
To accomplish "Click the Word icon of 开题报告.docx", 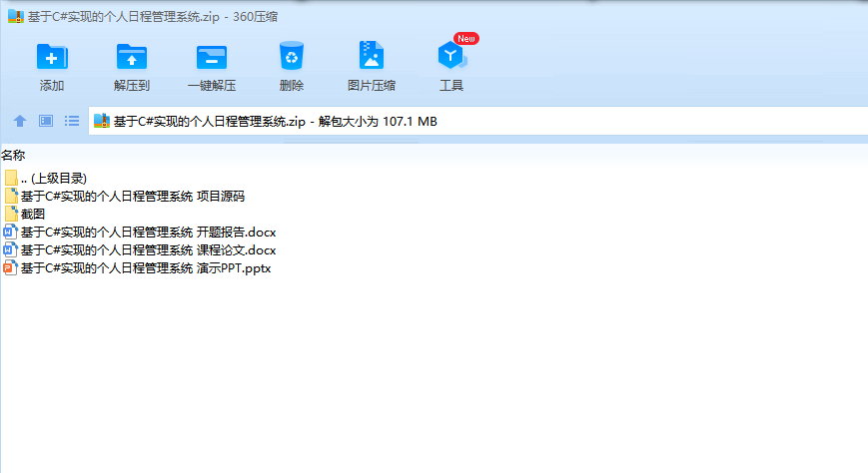I will (x=10, y=232).
